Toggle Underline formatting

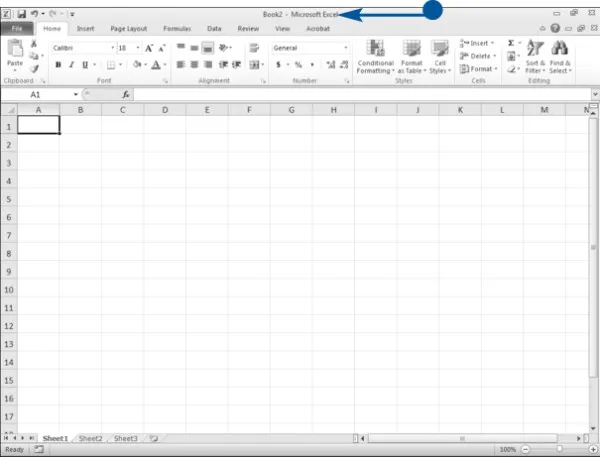coord(85,65)
